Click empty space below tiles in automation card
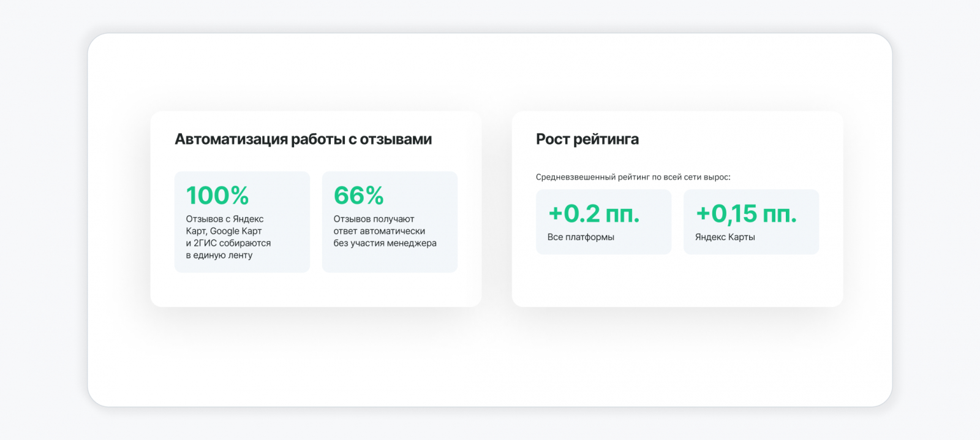980x440 pixels. pyautogui.click(x=315, y=289)
